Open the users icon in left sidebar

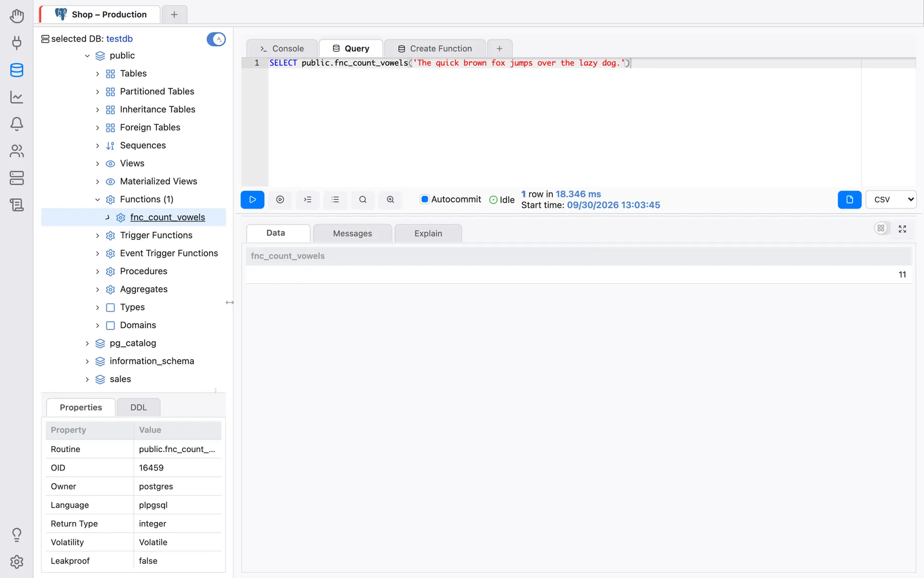tap(17, 151)
